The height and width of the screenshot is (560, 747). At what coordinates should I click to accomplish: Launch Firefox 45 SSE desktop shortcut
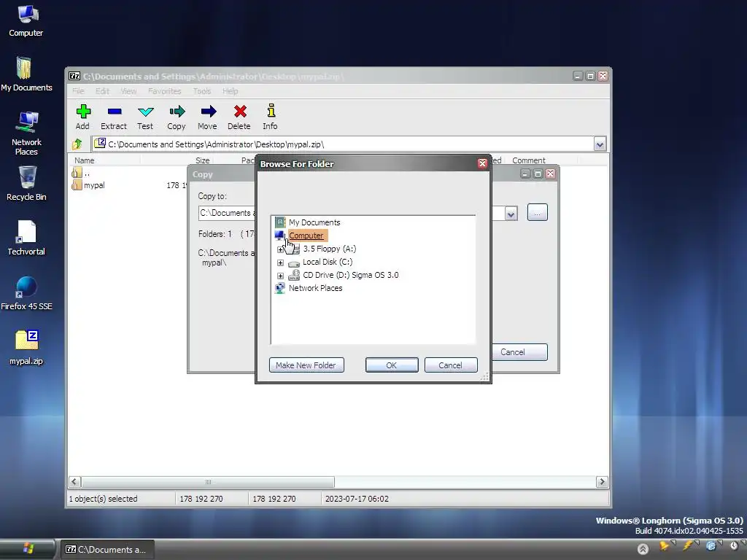coord(27,293)
